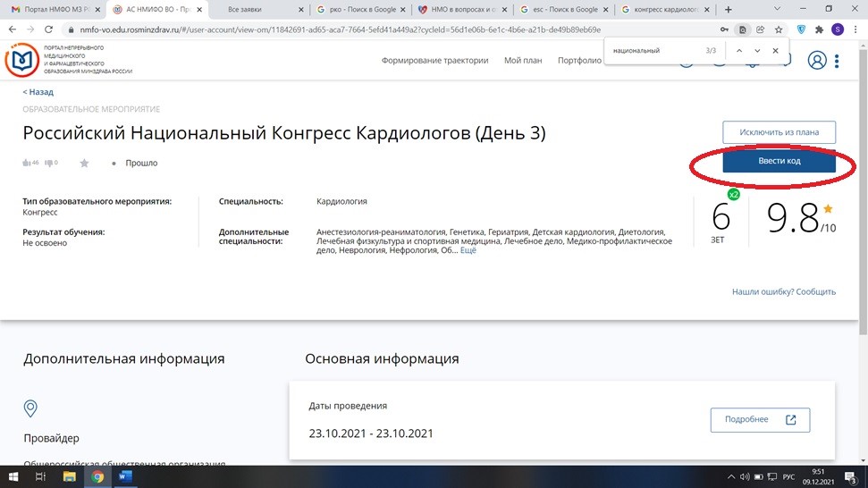This screenshot has height=488, width=868.
Task: Open the "Мой план" menu item
Action: (x=523, y=61)
